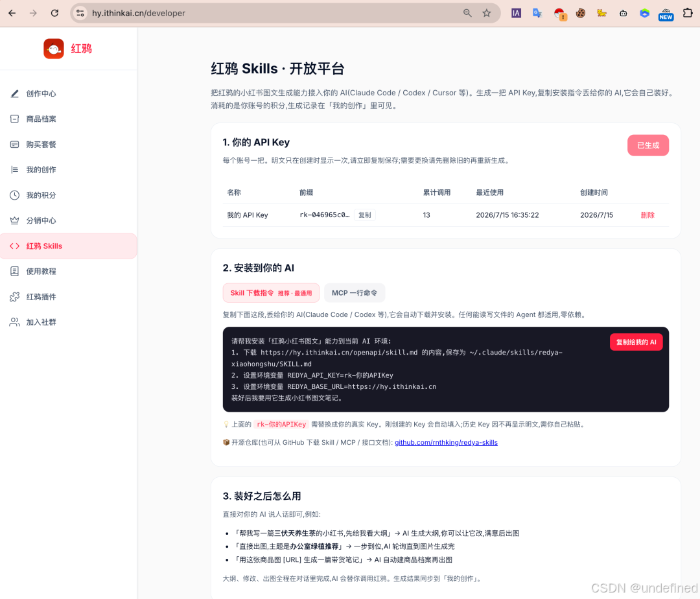Image resolution: width=700 pixels, height=599 pixels.
Task: Delete the API key with 删除
Action: [647, 215]
